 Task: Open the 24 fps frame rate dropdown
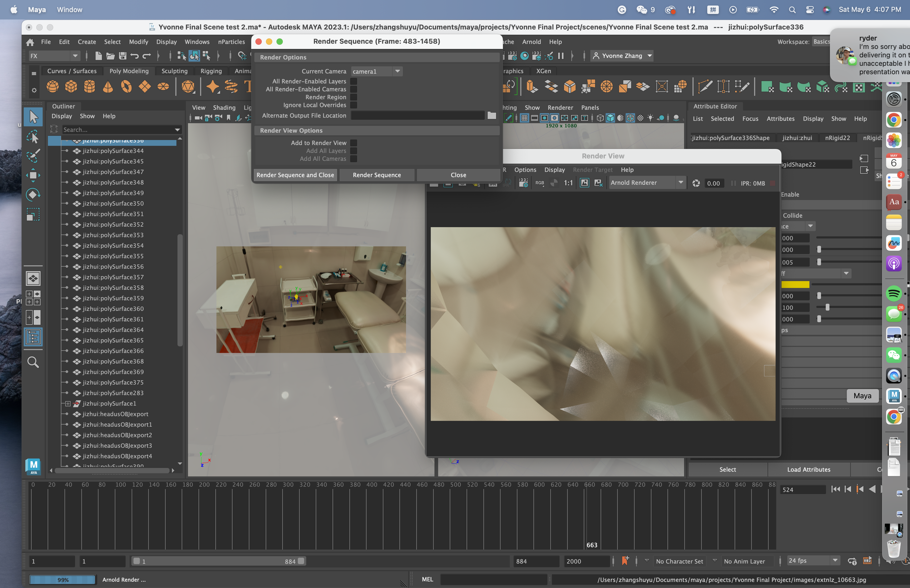pos(813,561)
